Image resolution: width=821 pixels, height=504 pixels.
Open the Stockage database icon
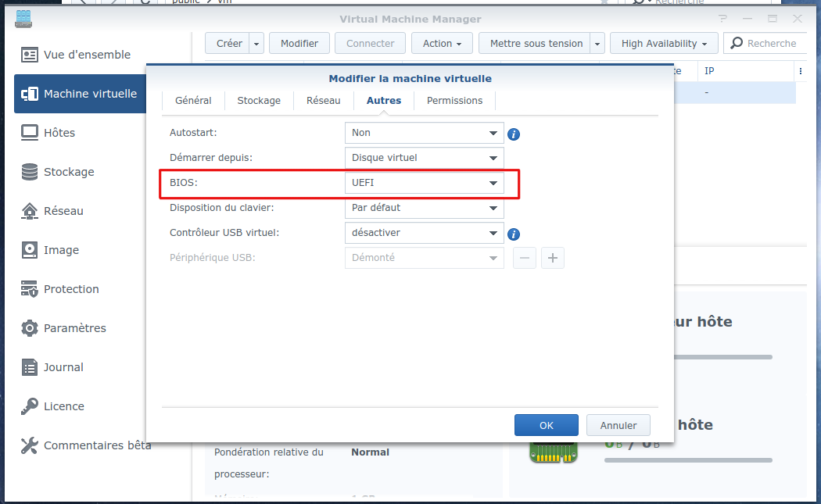click(x=30, y=172)
